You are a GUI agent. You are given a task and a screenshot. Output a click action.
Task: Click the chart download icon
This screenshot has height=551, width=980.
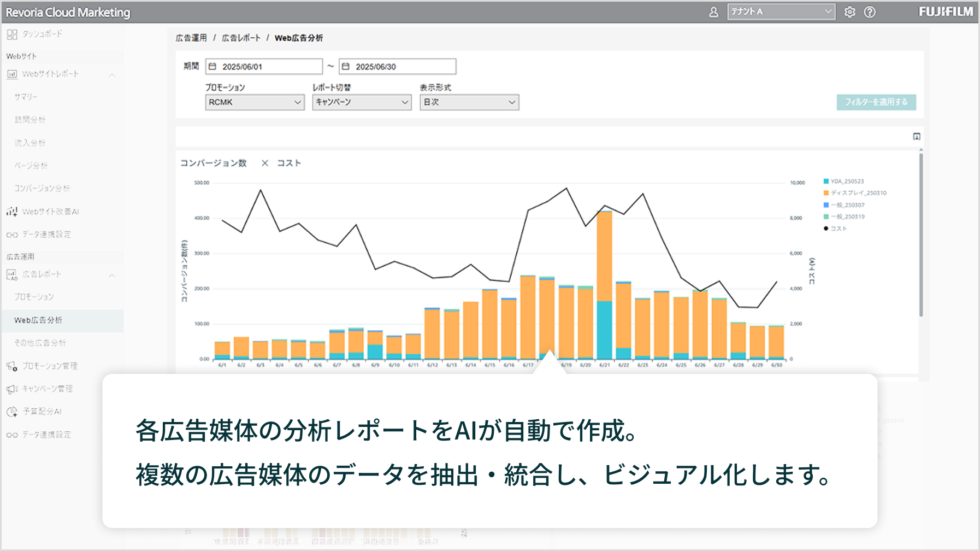(x=917, y=137)
